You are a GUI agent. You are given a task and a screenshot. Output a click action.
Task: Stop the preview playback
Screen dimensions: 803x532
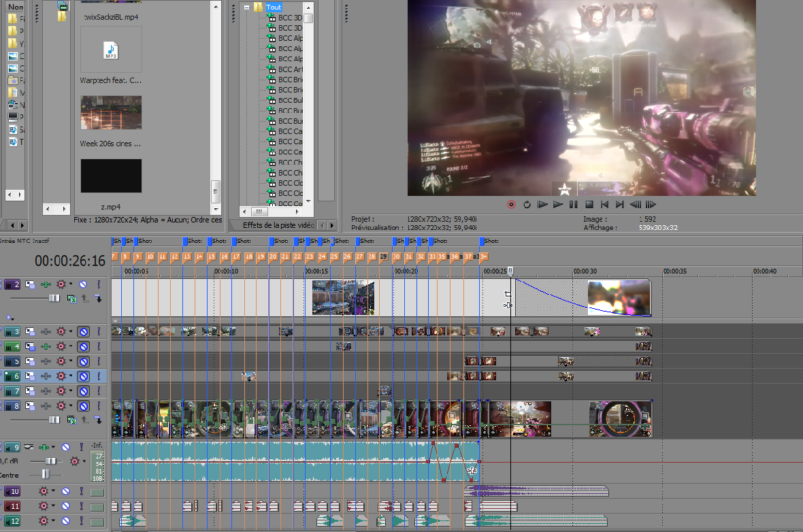589,204
